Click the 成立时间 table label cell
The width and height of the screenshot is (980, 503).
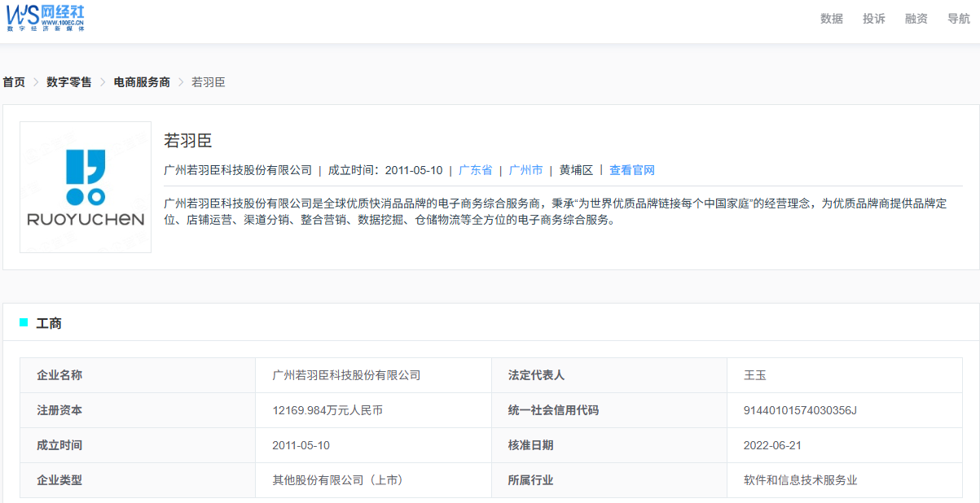point(138,445)
